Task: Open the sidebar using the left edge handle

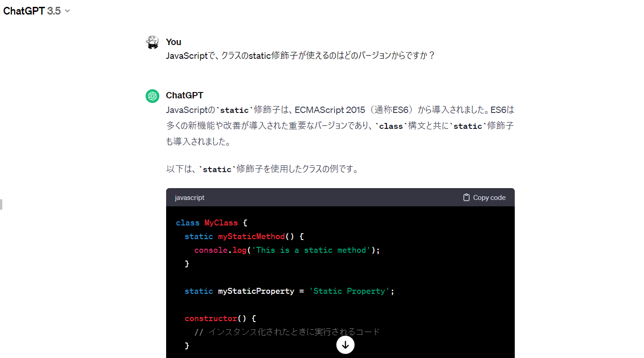Action: tap(1, 205)
